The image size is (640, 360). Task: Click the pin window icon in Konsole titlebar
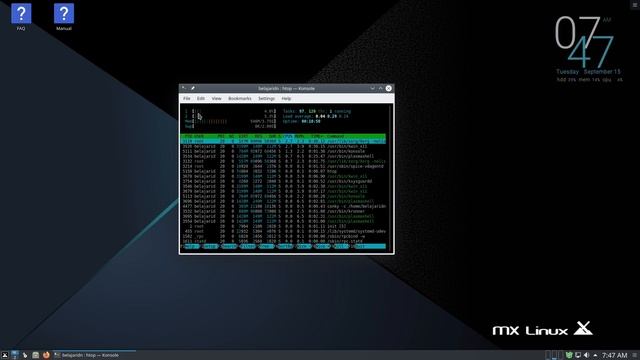pos(193,88)
